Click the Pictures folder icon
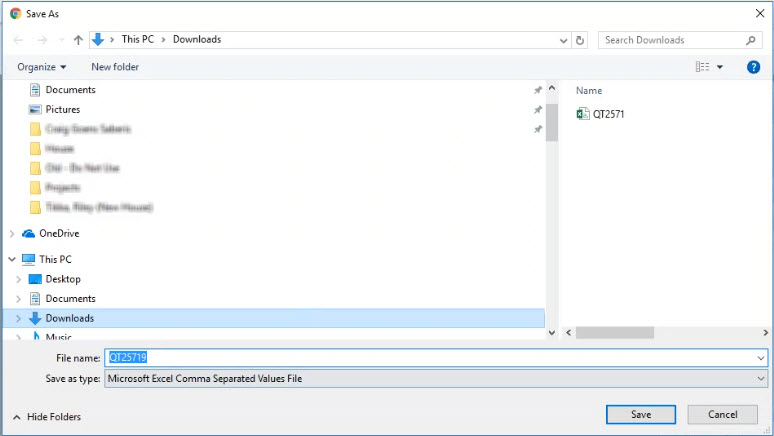Viewport: 774px width, 436px height. [35, 109]
